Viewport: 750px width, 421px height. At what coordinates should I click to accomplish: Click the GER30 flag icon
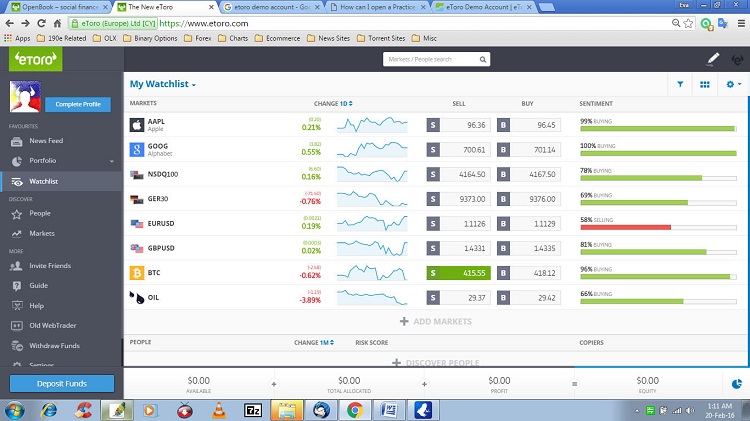coord(137,199)
